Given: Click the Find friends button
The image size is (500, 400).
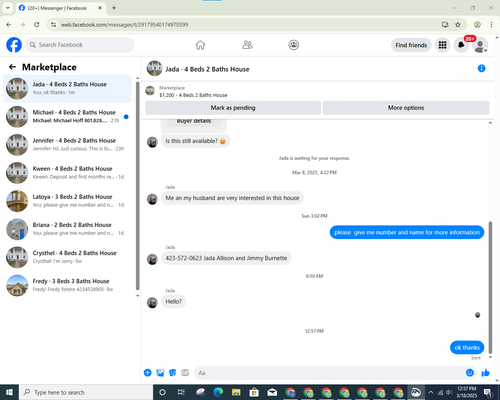Looking at the screenshot, I should pyautogui.click(x=411, y=45).
